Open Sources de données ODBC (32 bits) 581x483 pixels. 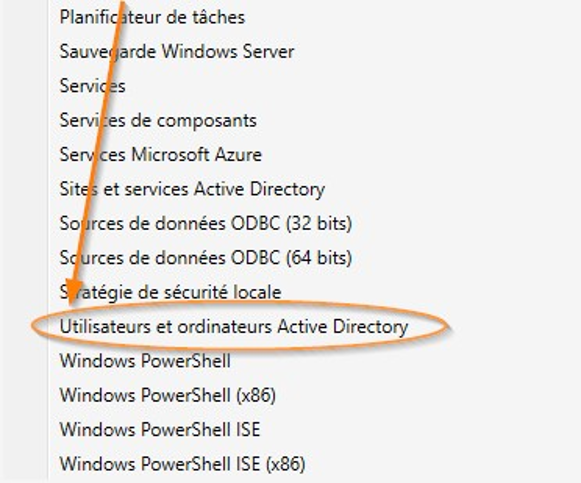[206, 223]
